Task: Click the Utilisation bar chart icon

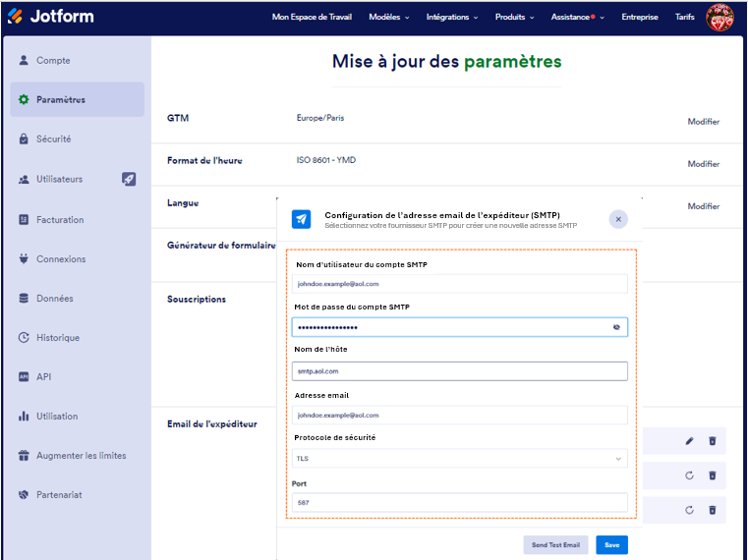Action: [24, 416]
